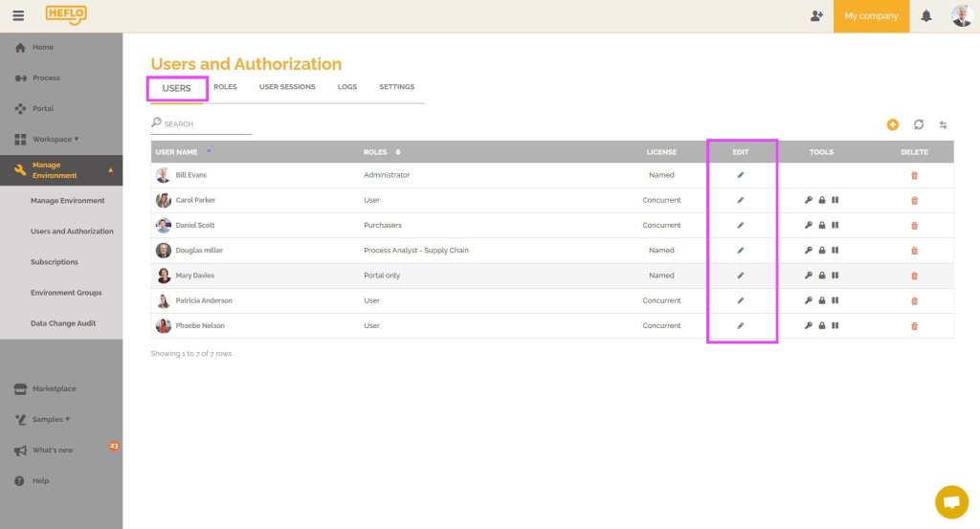This screenshot has width=980, height=529.
Task: Open the User Sessions tab
Action: tap(287, 87)
